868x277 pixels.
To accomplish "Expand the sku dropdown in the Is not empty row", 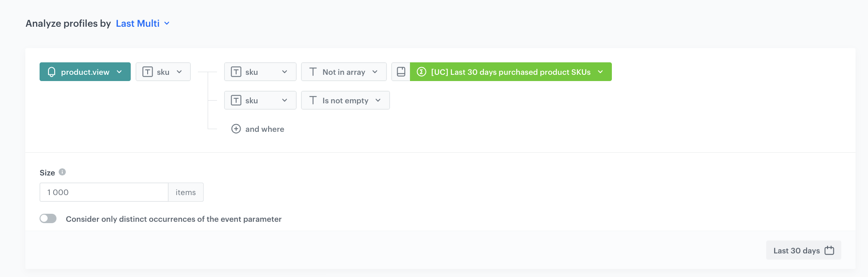I will [260, 100].
